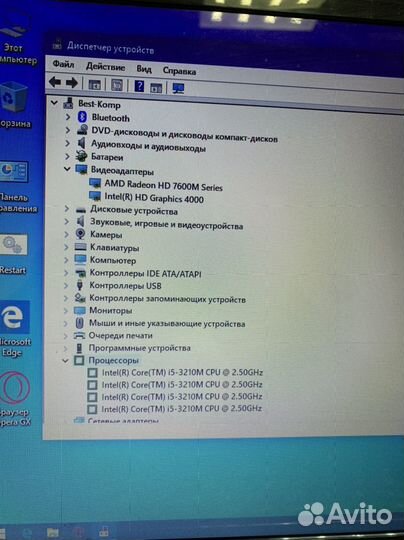Image resolution: width=404 pixels, height=540 pixels.
Task: Click the monitor icon beside Видеоадаптеры
Action: (x=81, y=169)
